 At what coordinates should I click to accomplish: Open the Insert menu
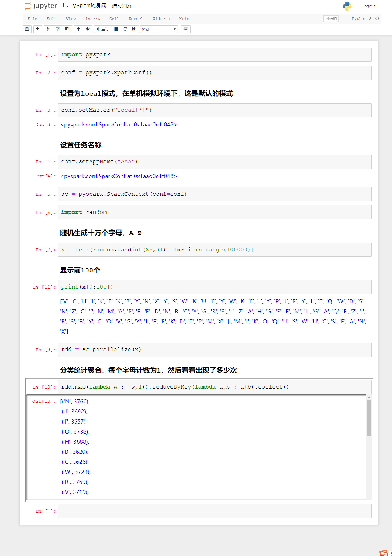pyautogui.click(x=92, y=19)
